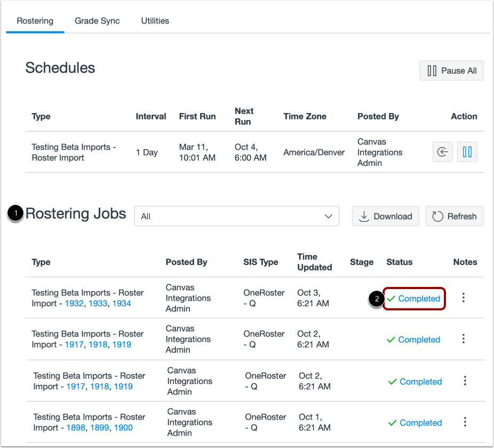
Task: Open three-dot menu for Oct 1 job
Action: coord(465,422)
